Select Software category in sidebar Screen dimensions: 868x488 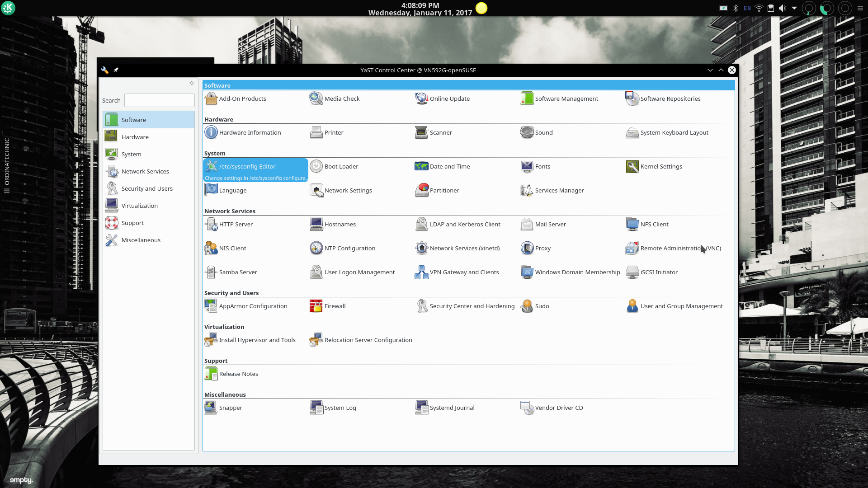click(x=149, y=120)
